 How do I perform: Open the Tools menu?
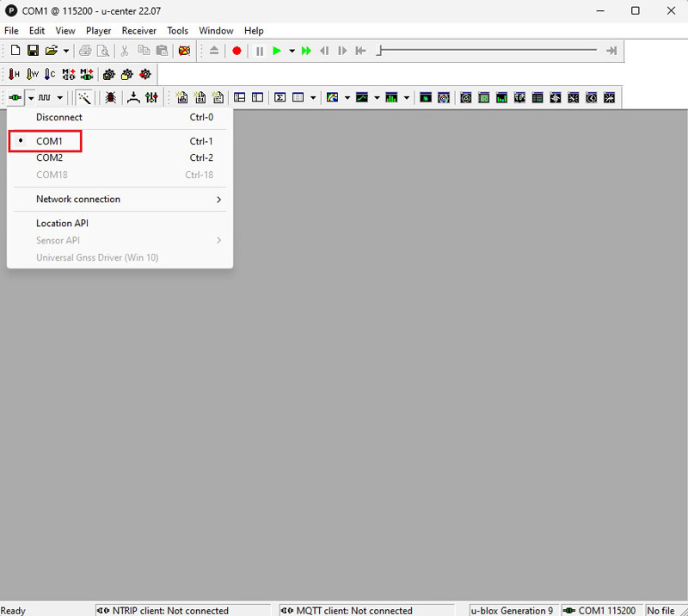click(177, 31)
